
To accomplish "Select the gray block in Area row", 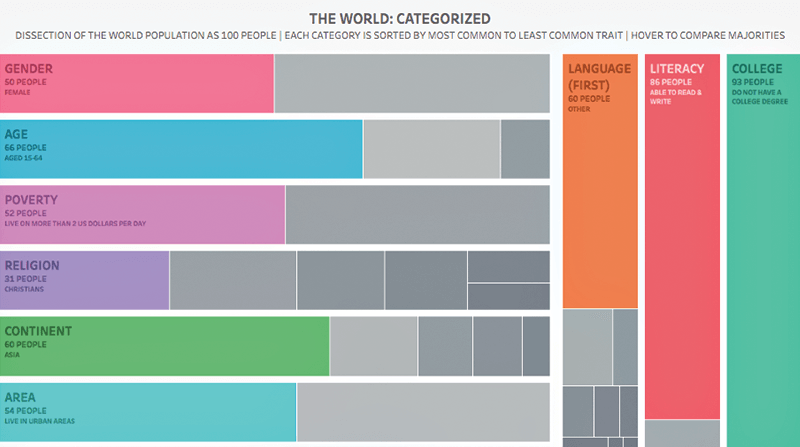I will pyautogui.click(x=422, y=411).
